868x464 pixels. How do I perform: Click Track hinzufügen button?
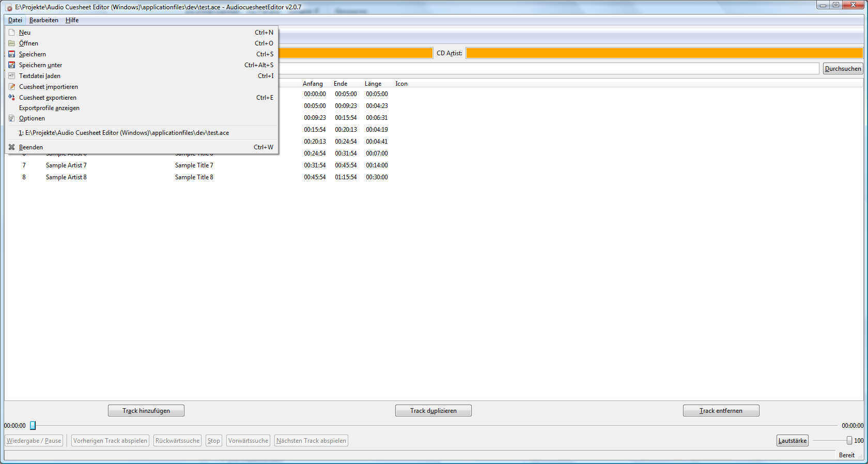[x=146, y=411]
